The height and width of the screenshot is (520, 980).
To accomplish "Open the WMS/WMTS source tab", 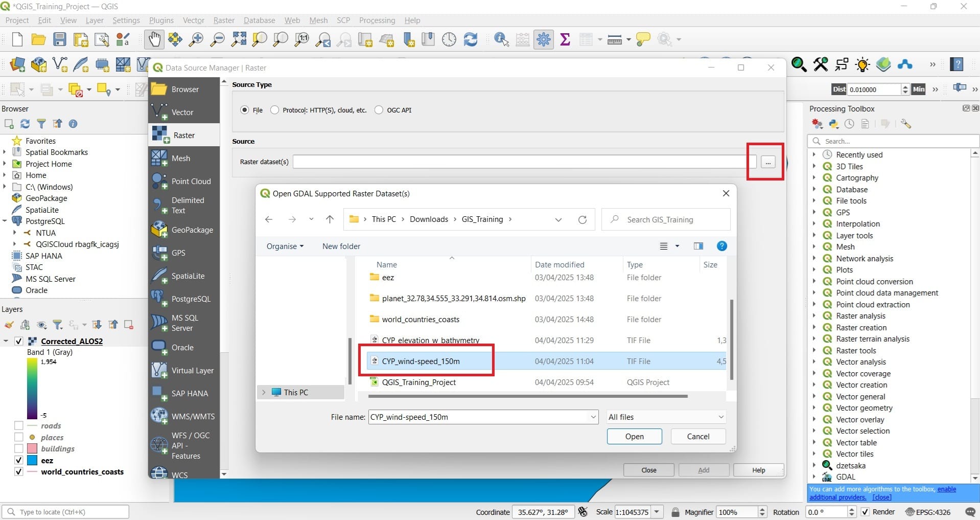I will point(184,416).
